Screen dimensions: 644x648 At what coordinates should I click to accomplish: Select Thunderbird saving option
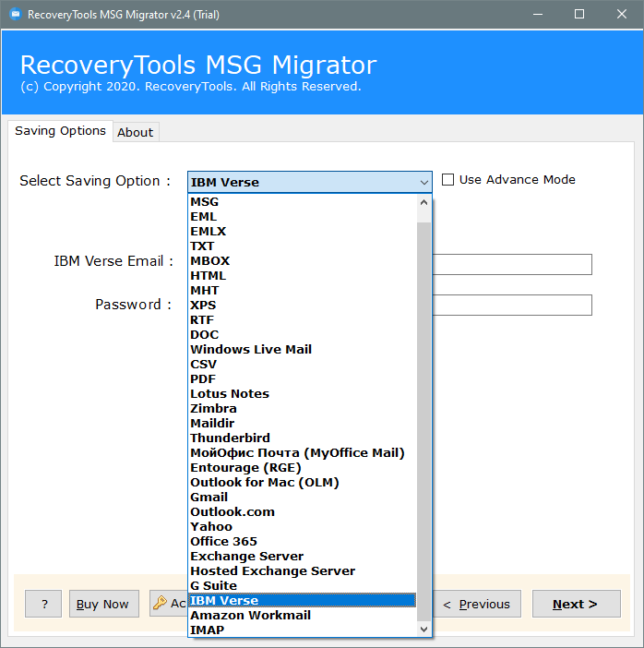(x=303, y=438)
